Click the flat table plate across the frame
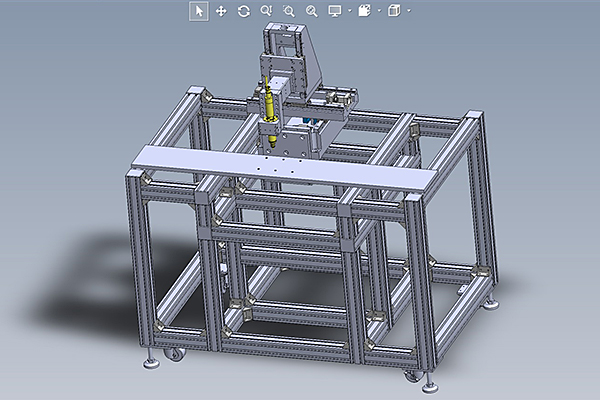Screen dimensions: 600x400 click(x=284, y=168)
